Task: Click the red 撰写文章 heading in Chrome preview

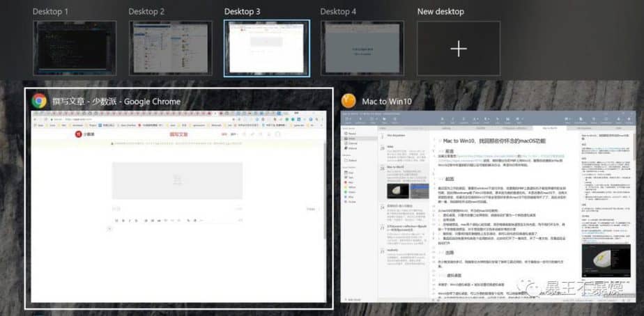Action: click(x=178, y=133)
